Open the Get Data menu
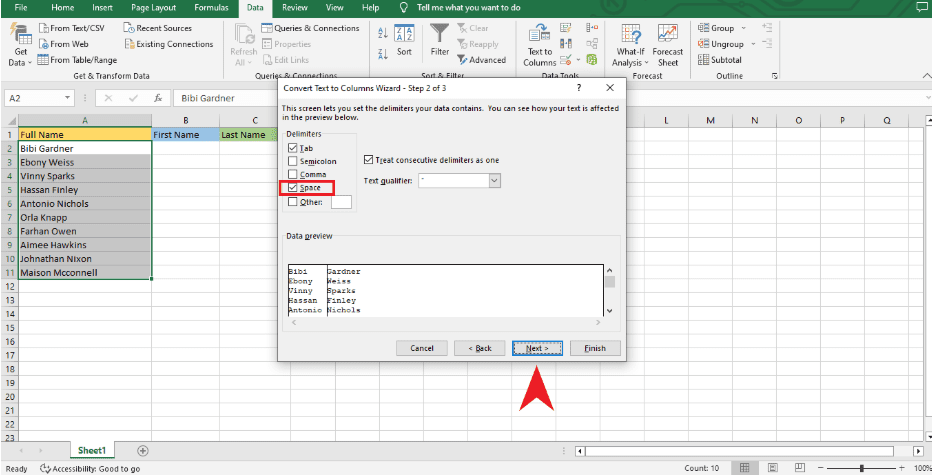This screenshot has width=932, height=476. tap(20, 46)
